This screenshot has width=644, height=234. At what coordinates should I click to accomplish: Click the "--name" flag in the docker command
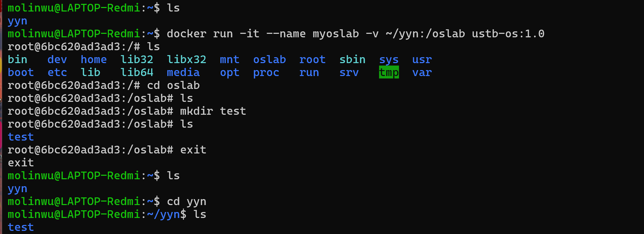pyautogui.click(x=286, y=34)
